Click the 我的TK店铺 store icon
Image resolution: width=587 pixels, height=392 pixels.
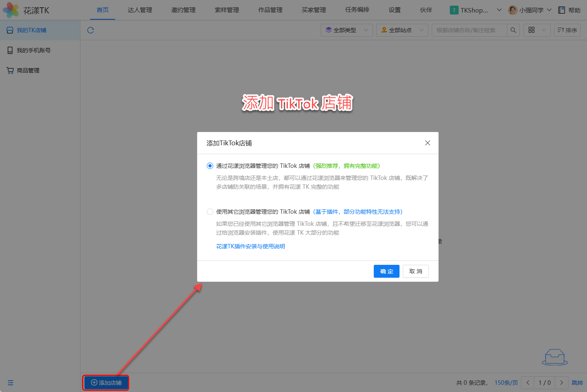[x=10, y=30]
